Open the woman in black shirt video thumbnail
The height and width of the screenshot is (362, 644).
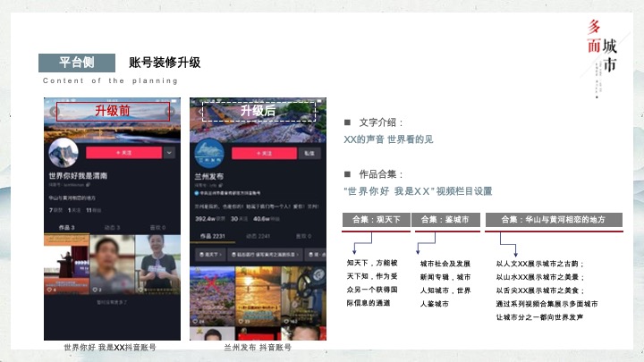tap(157, 265)
